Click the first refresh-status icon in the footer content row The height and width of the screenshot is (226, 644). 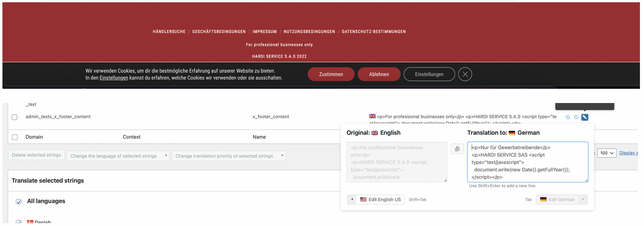[x=568, y=117]
